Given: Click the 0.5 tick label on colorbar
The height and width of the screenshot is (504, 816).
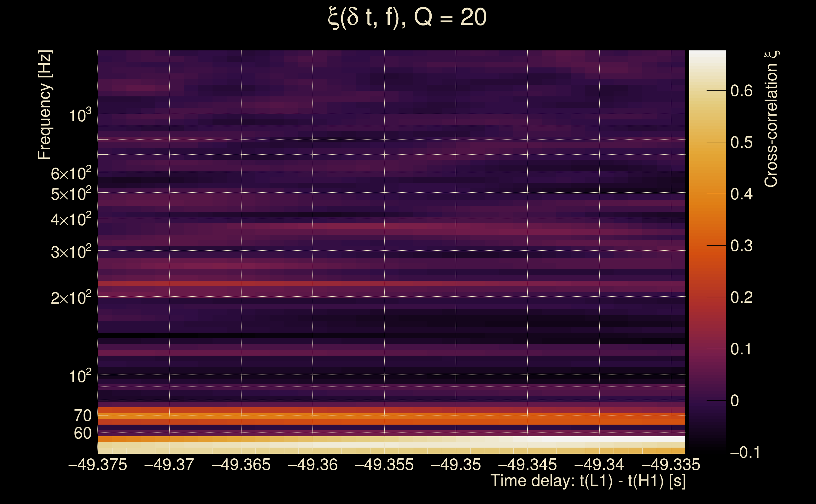Looking at the screenshot, I should (741, 142).
